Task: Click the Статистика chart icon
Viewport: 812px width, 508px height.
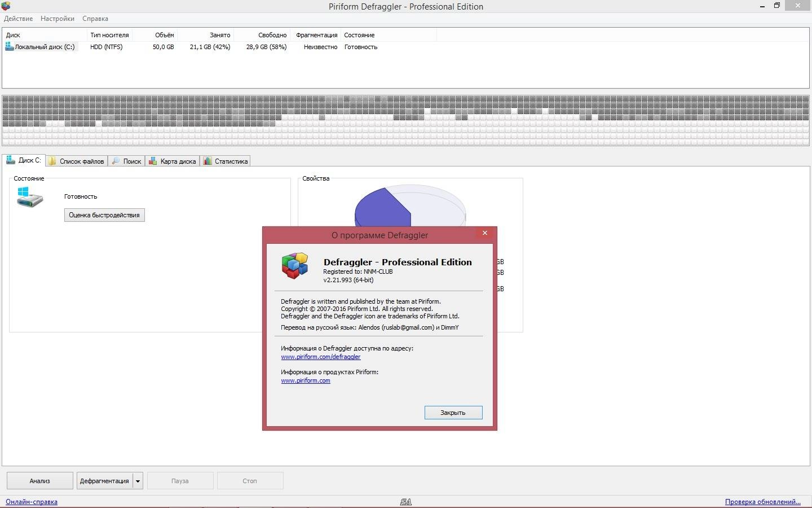Action: point(208,161)
